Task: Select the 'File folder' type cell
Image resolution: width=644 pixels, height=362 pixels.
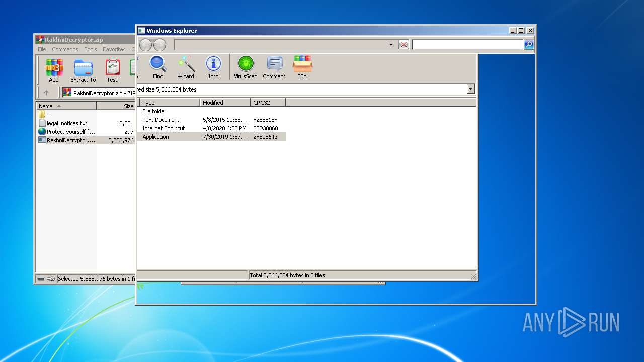Action: (154, 111)
